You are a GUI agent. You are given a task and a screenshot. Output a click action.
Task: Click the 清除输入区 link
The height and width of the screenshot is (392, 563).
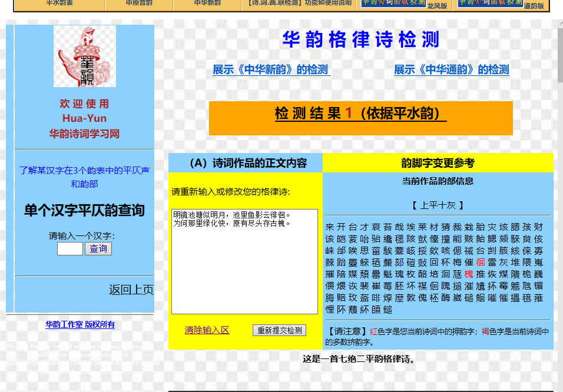[207, 330]
